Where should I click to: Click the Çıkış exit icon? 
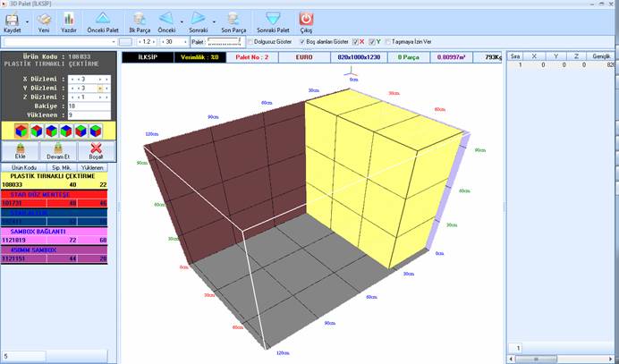306,18
